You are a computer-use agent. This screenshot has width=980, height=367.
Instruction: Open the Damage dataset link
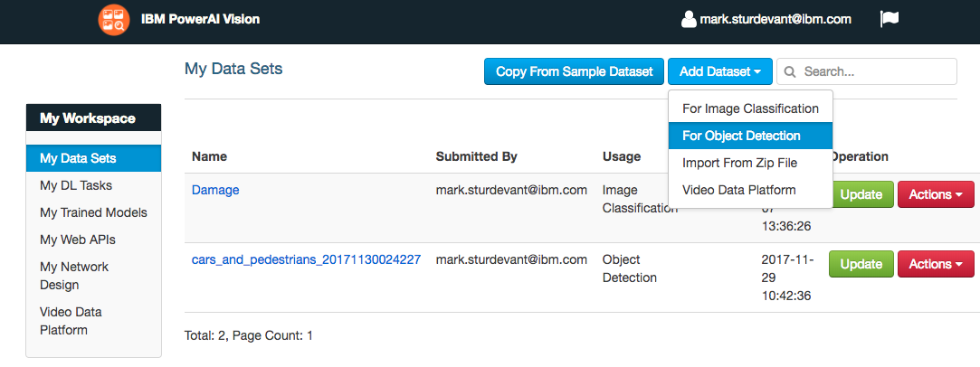coord(215,190)
